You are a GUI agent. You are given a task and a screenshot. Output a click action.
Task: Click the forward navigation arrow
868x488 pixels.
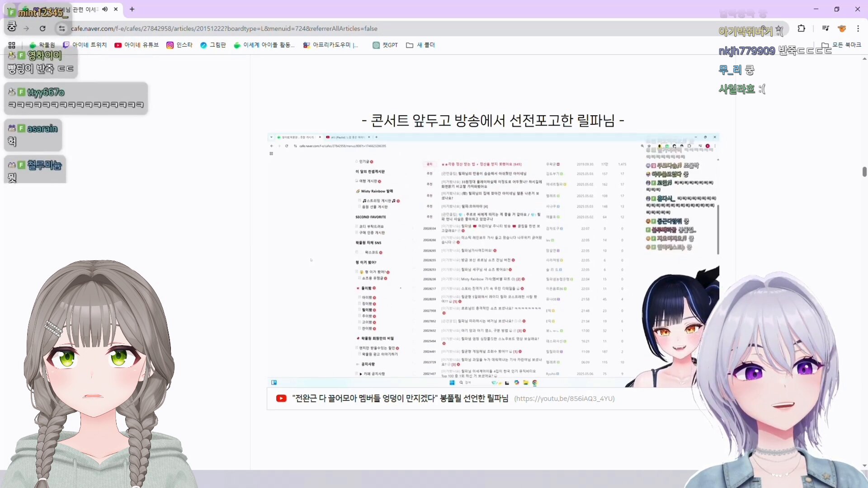(26, 28)
